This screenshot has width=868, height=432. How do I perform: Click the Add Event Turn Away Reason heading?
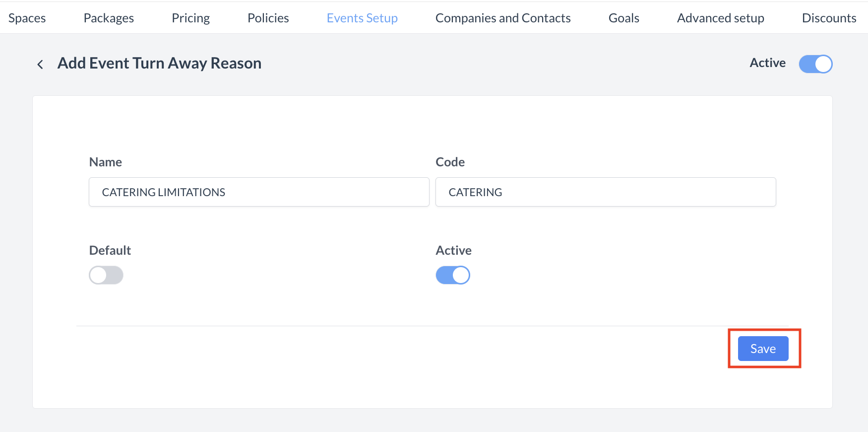[x=159, y=64]
